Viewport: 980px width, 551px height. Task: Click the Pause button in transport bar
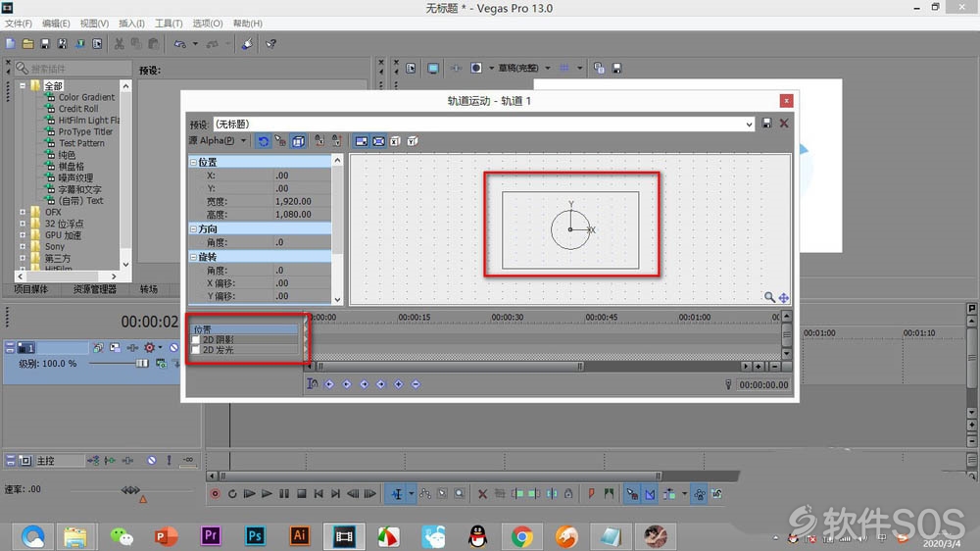click(x=284, y=494)
